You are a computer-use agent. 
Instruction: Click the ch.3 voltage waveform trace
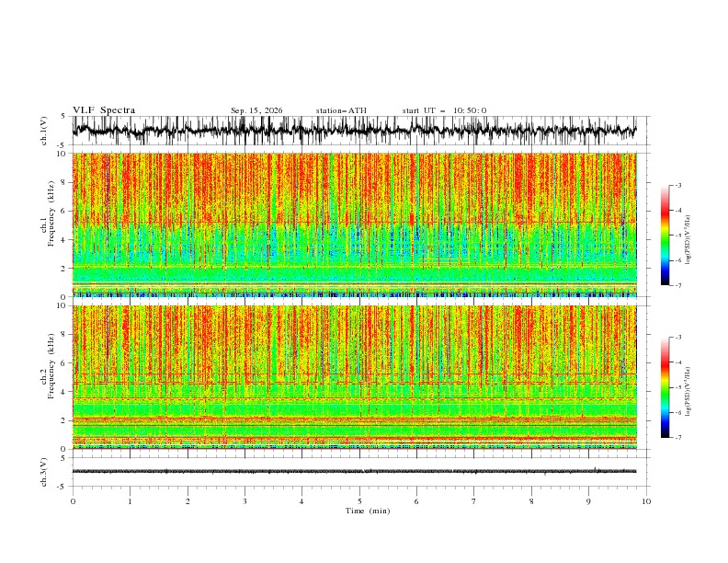click(x=354, y=472)
